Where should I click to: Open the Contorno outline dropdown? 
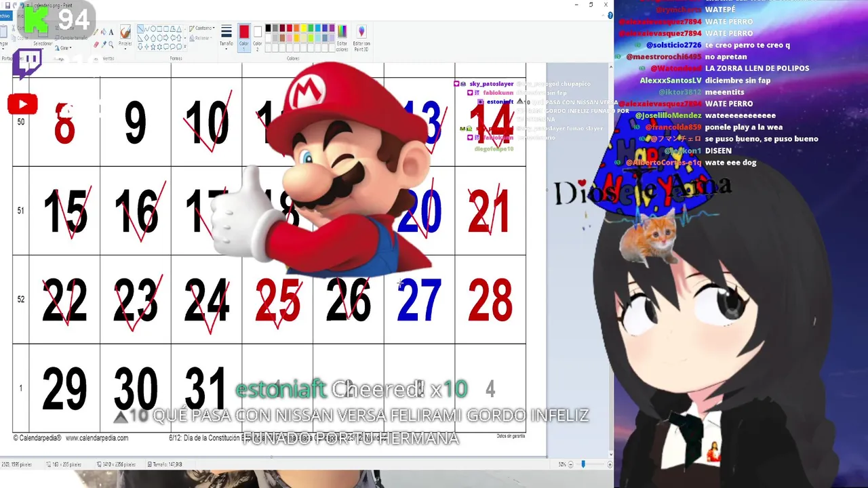pos(201,28)
